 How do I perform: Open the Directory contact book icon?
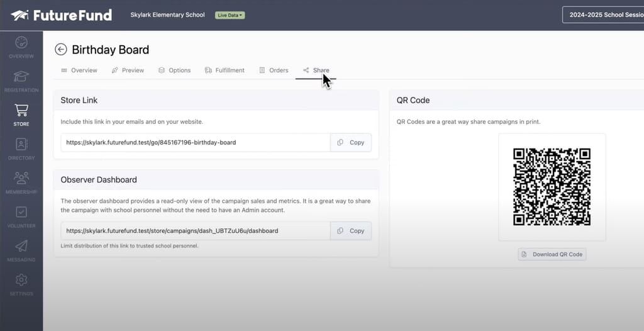click(21, 144)
